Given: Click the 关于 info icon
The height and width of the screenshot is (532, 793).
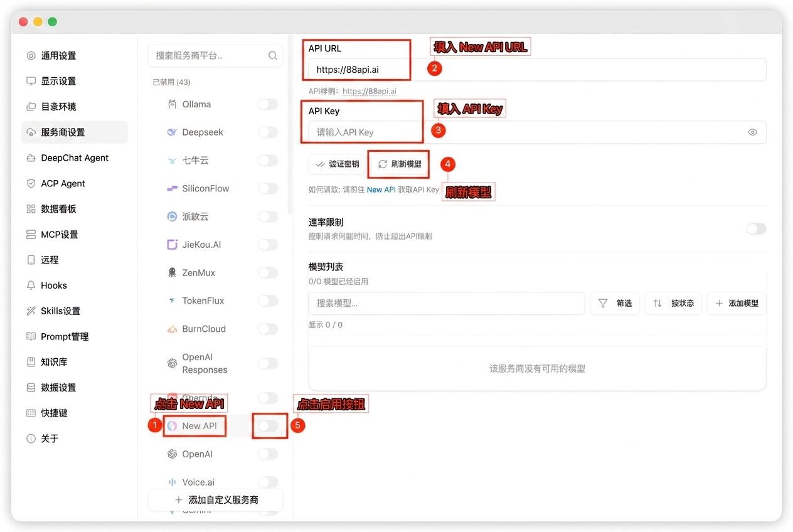Looking at the screenshot, I should pos(31,439).
